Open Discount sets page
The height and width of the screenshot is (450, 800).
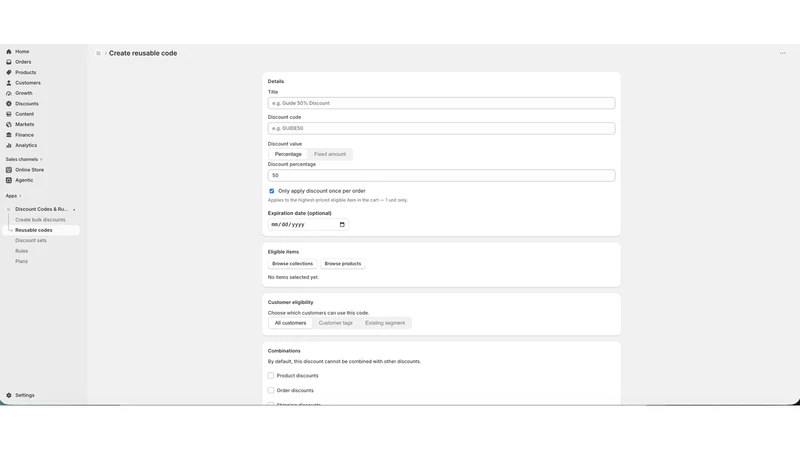[x=31, y=240]
